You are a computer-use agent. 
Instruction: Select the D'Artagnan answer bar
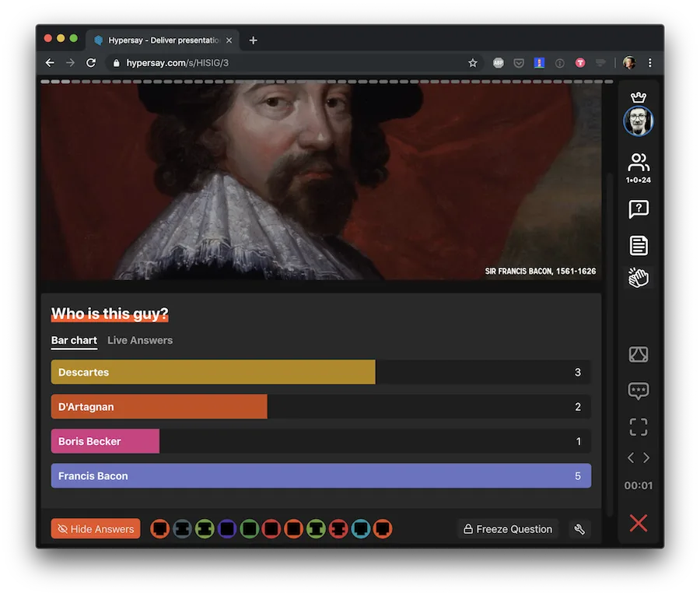click(x=321, y=407)
